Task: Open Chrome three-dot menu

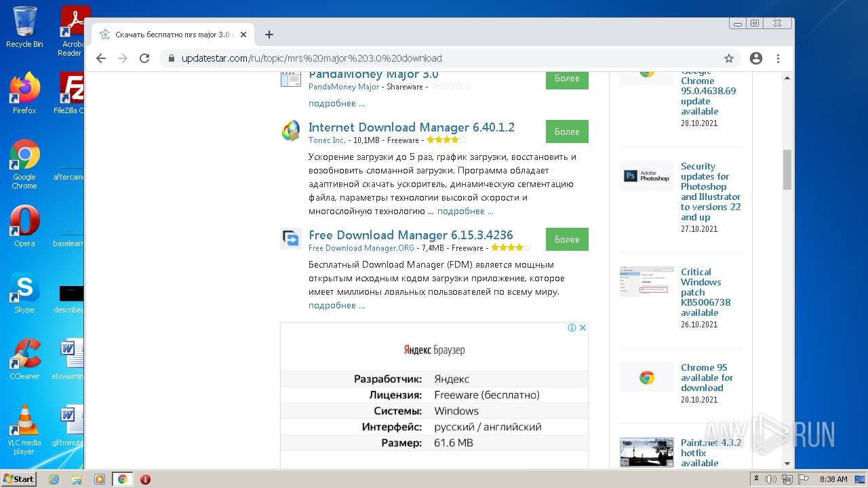Action: click(x=778, y=58)
